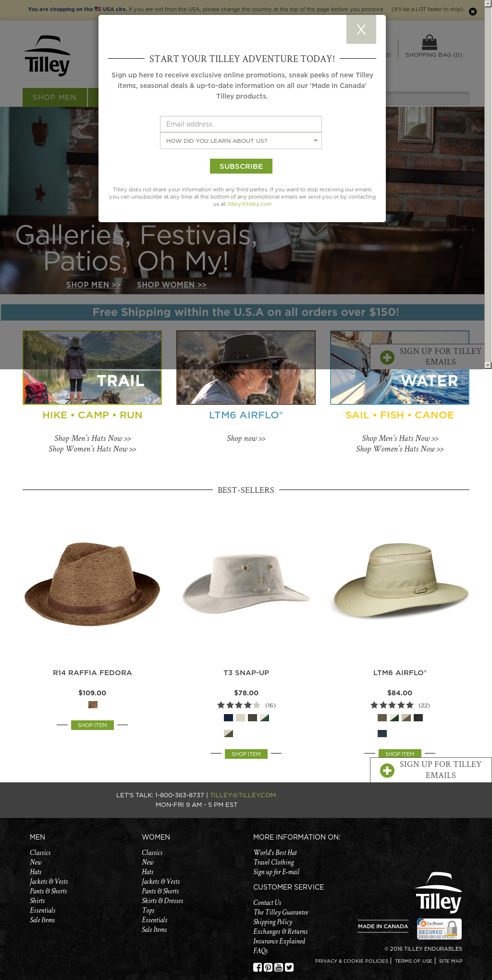Open the Shop Men tab
This screenshot has width=492, height=980.
(55, 97)
